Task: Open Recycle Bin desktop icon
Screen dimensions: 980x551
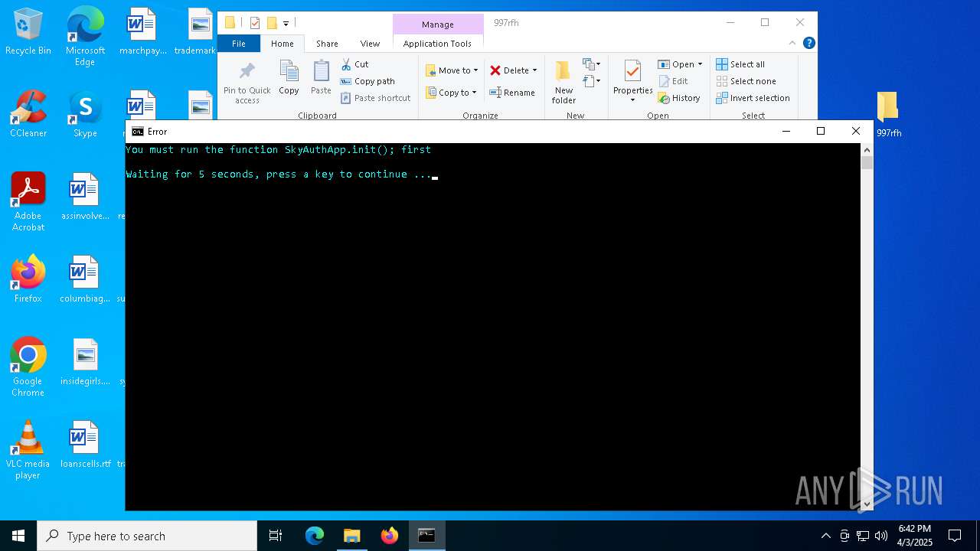Action: pos(28,32)
